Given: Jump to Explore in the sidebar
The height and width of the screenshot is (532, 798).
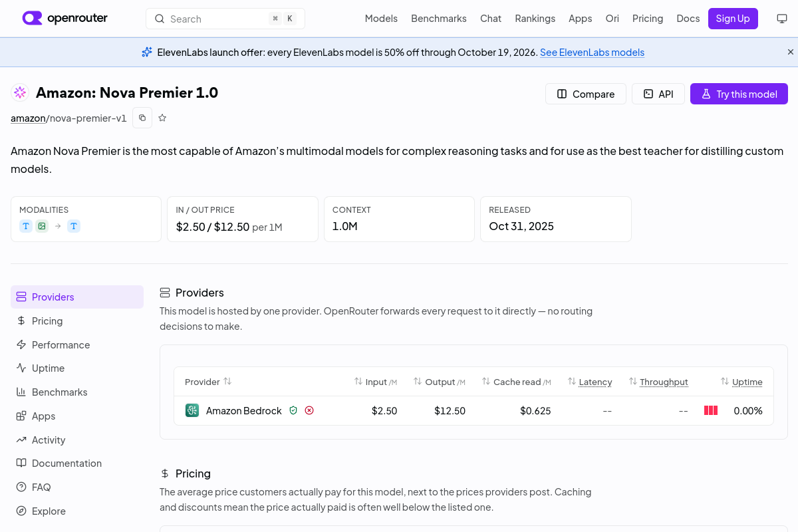Looking at the screenshot, I should click(x=77, y=511).
